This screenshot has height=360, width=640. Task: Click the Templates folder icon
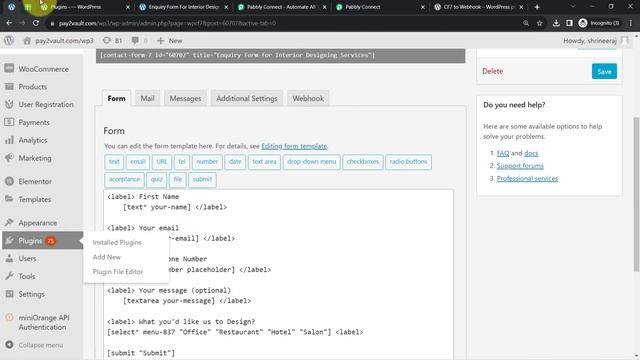pos(9,199)
